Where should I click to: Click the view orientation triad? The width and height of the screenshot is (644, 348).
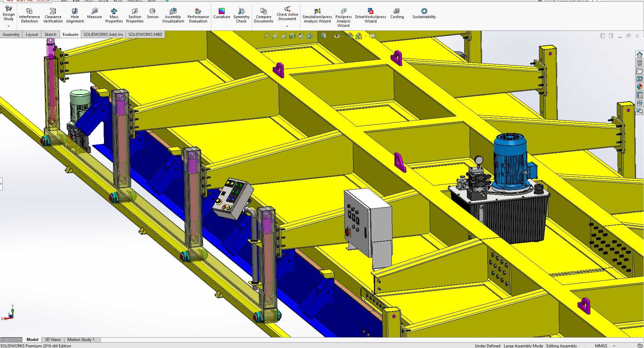[9, 313]
